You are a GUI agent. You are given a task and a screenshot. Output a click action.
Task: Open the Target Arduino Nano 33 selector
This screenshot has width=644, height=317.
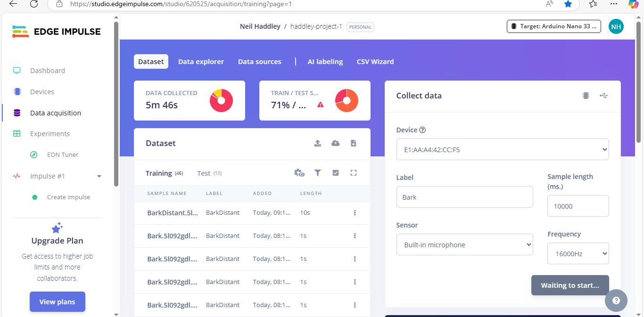coord(554,26)
